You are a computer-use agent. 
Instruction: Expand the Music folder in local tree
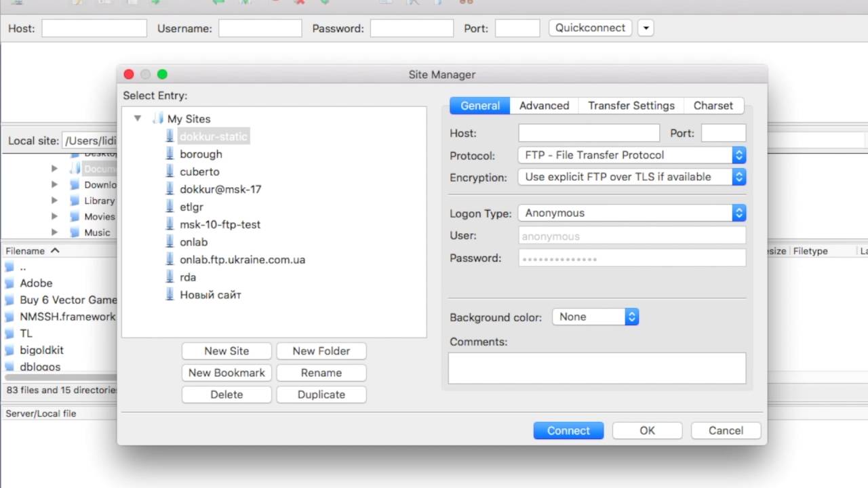(54, 232)
